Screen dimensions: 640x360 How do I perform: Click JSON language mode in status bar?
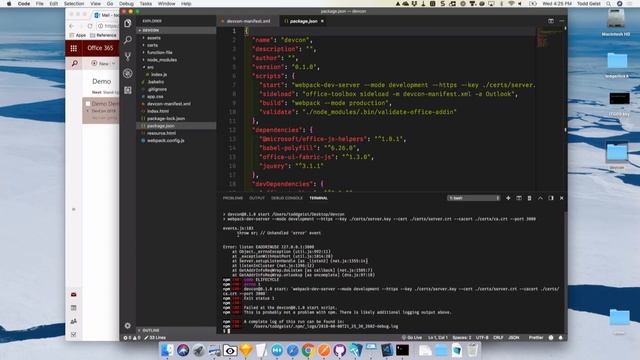(x=513, y=338)
